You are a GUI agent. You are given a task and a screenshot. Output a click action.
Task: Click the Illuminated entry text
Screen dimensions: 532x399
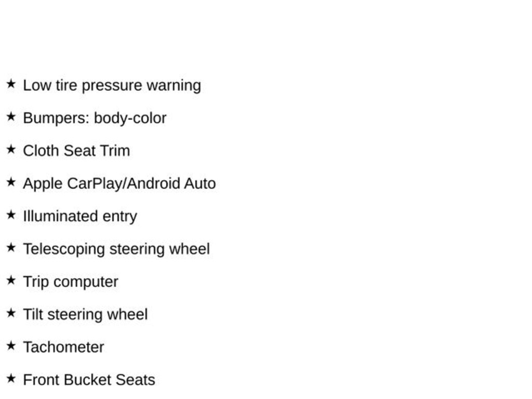tap(80, 216)
